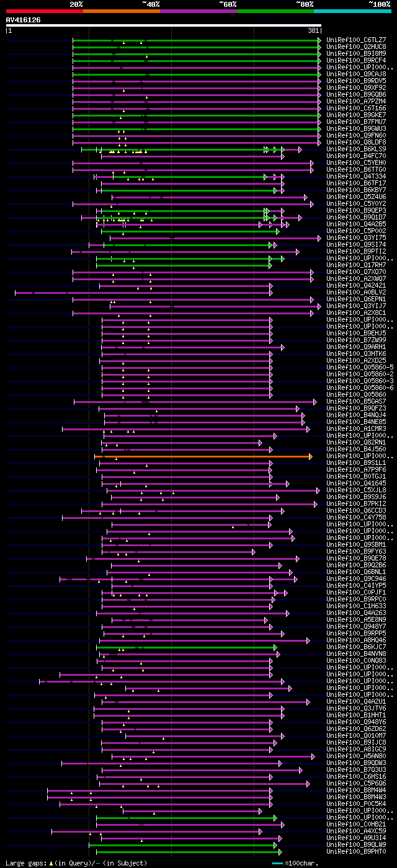Click the UniRef100_Q82RN1 label
The image size is (397, 868).
[x=357, y=443]
